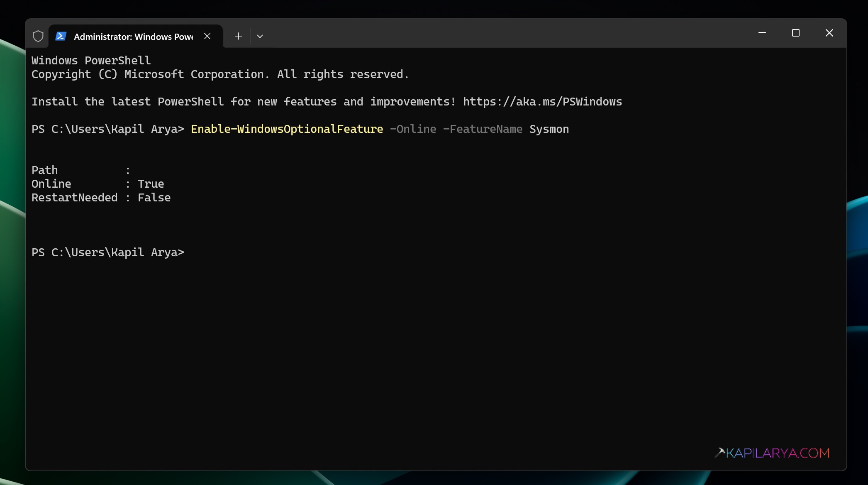Viewport: 868px width, 485px height.
Task: Open a new terminal tab with the plus icon
Action: click(x=238, y=36)
